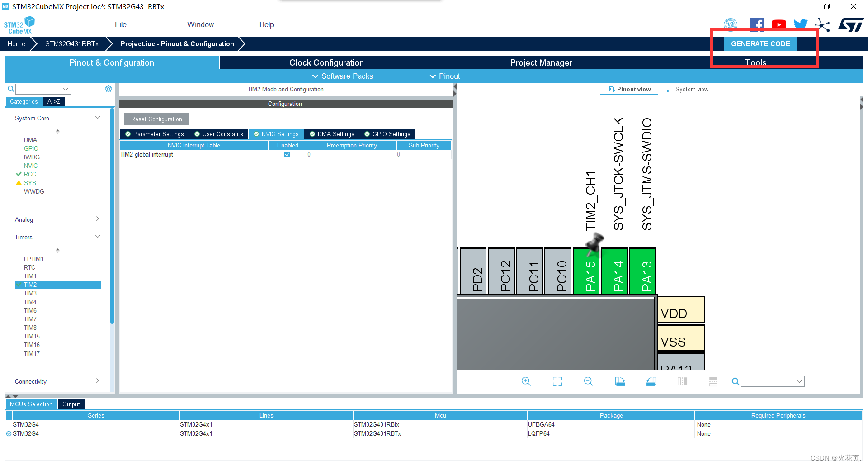Image resolution: width=868 pixels, height=466 pixels.
Task: Open the User Constants tab
Action: click(219, 134)
